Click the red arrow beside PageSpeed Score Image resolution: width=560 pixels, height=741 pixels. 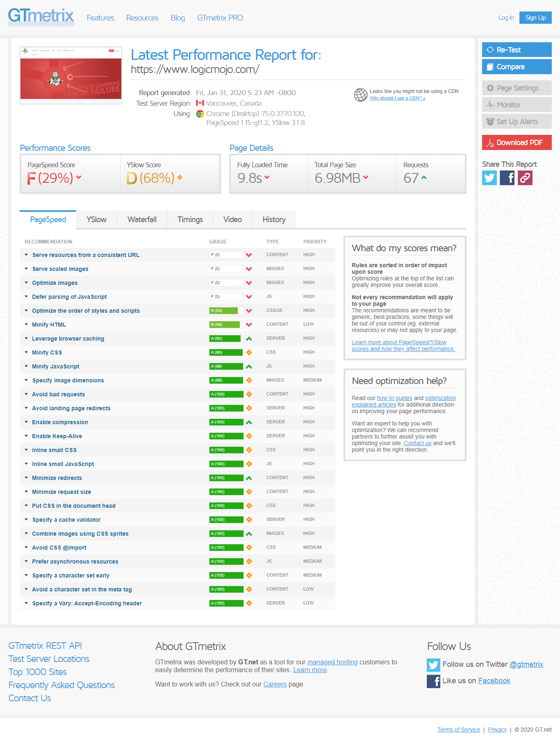click(x=79, y=177)
